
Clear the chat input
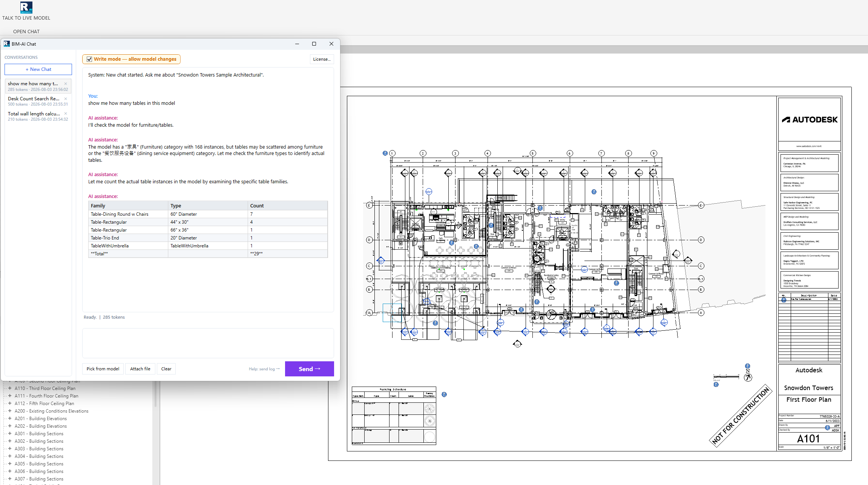pyautogui.click(x=166, y=369)
